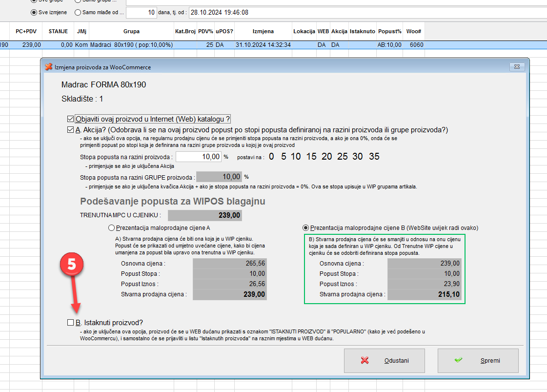Set product discount rate to 0

pyautogui.click(x=271, y=157)
